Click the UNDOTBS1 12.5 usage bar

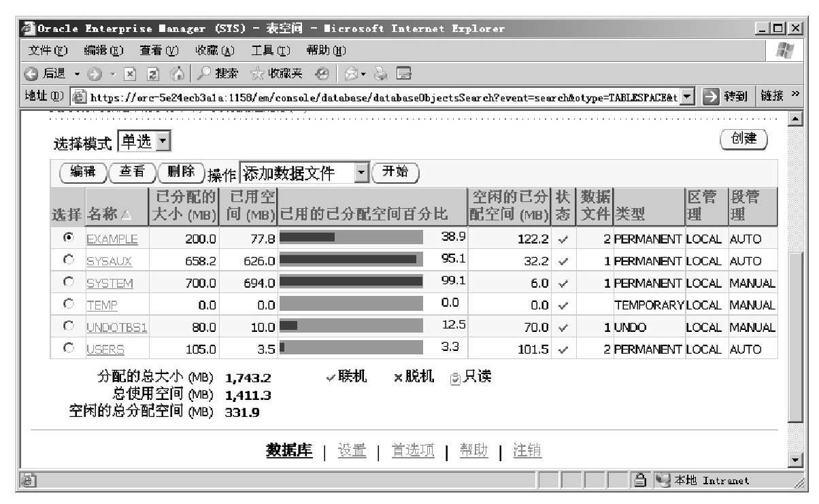(351, 326)
